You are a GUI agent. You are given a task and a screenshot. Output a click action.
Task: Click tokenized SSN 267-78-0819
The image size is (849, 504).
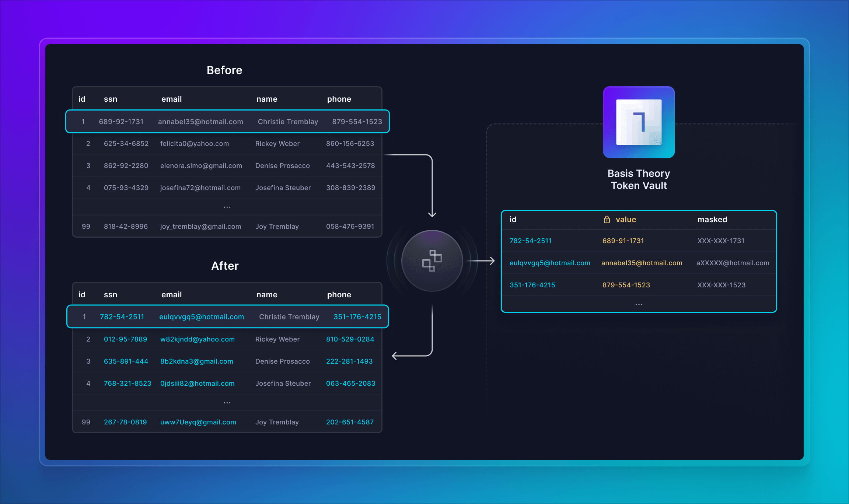125,422
